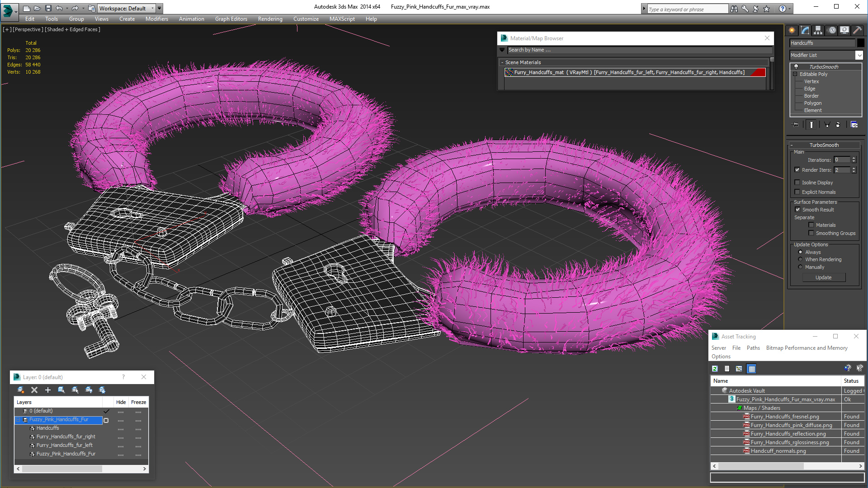Screen dimensions: 868x488
Task: Open the MAXScript menu
Action: pyautogui.click(x=342, y=19)
